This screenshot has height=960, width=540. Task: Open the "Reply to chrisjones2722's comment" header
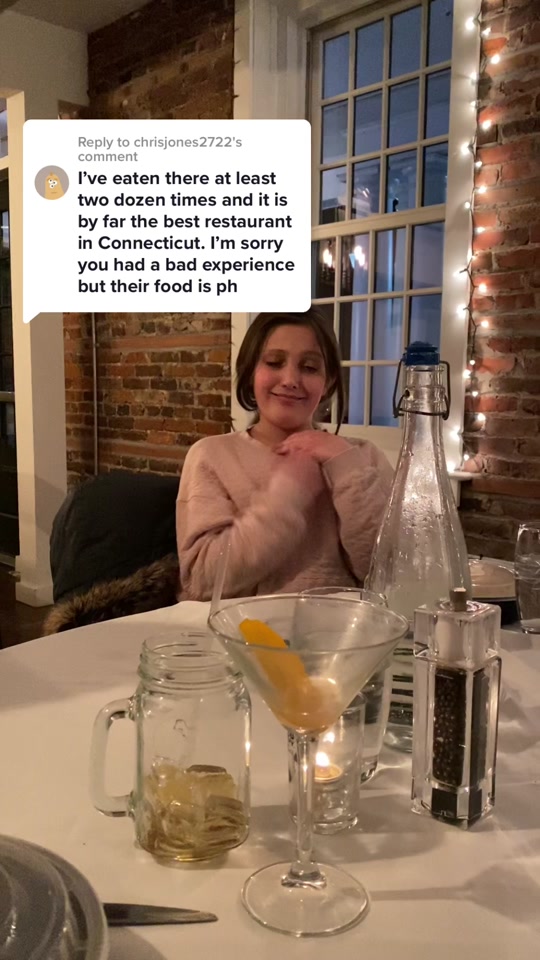[x=160, y=149]
